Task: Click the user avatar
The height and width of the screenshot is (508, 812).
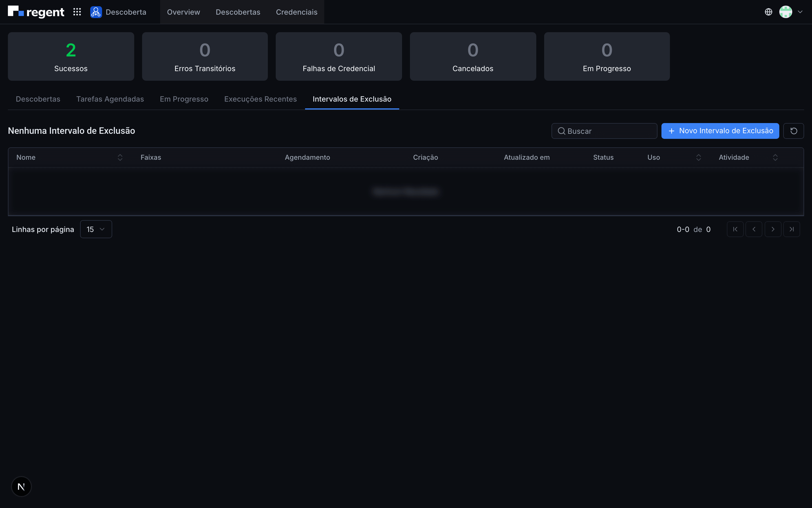Action: point(785,12)
